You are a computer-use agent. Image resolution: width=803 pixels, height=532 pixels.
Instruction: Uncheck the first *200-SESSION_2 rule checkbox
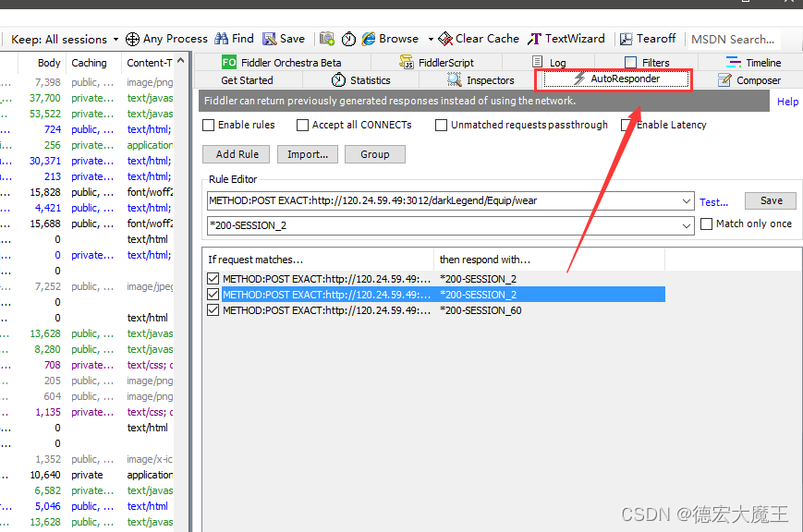(213, 279)
